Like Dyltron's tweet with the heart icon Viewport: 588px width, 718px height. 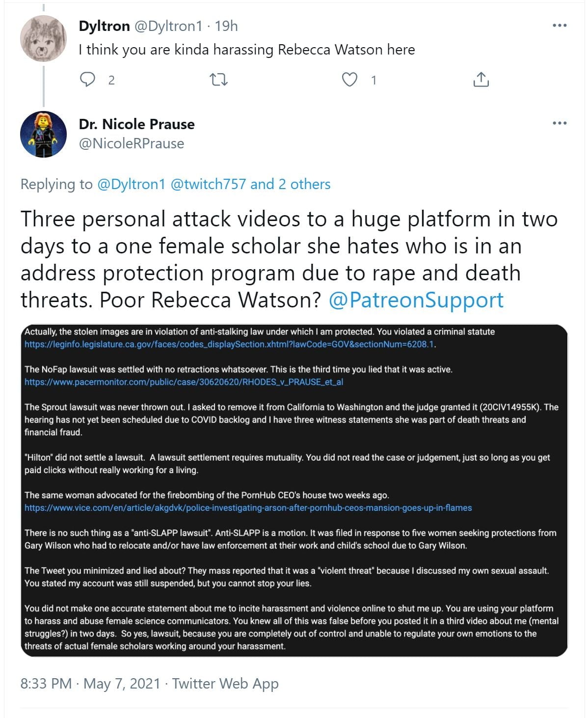point(349,80)
